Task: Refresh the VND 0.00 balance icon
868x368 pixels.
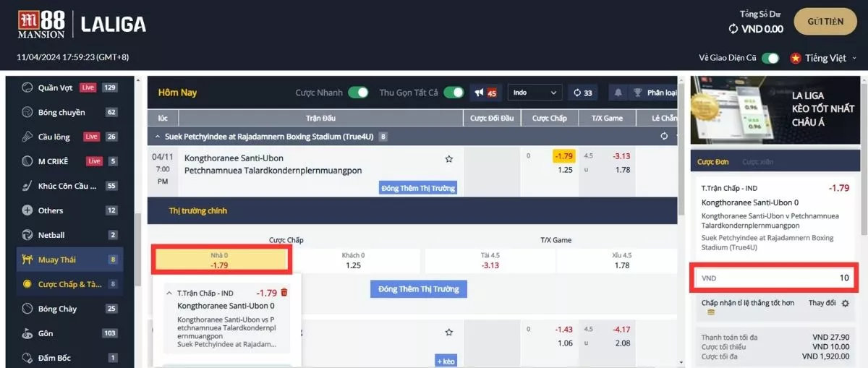Action: (733, 29)
